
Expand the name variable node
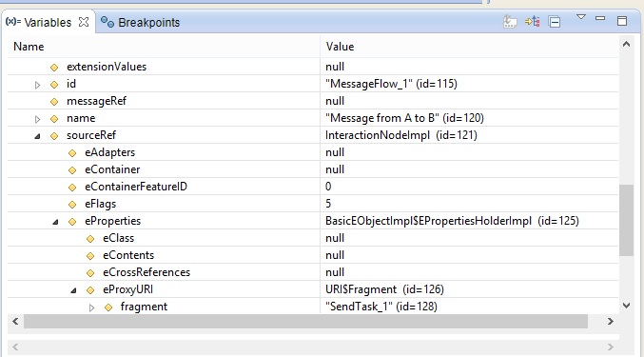(37, 119)
